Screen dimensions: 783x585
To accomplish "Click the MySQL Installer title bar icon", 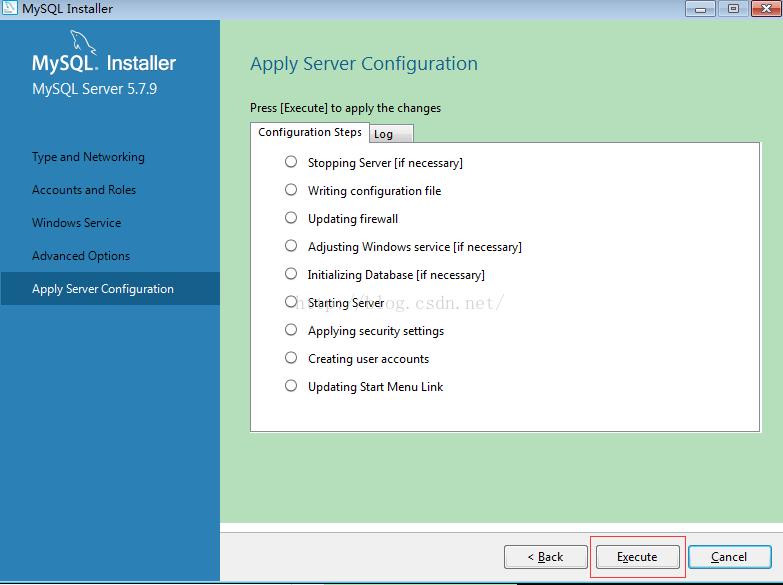I will pyautogui.click(x=9, y=8).
